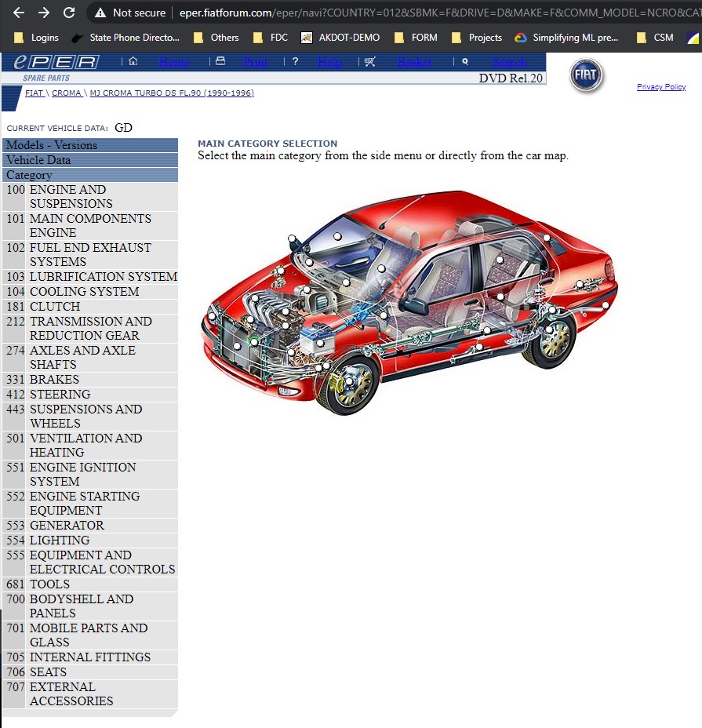Image resolution: width=702 pixels, height=728 pixels.
Task: Select category 707 External Accessories
Action: coord(90,694)
